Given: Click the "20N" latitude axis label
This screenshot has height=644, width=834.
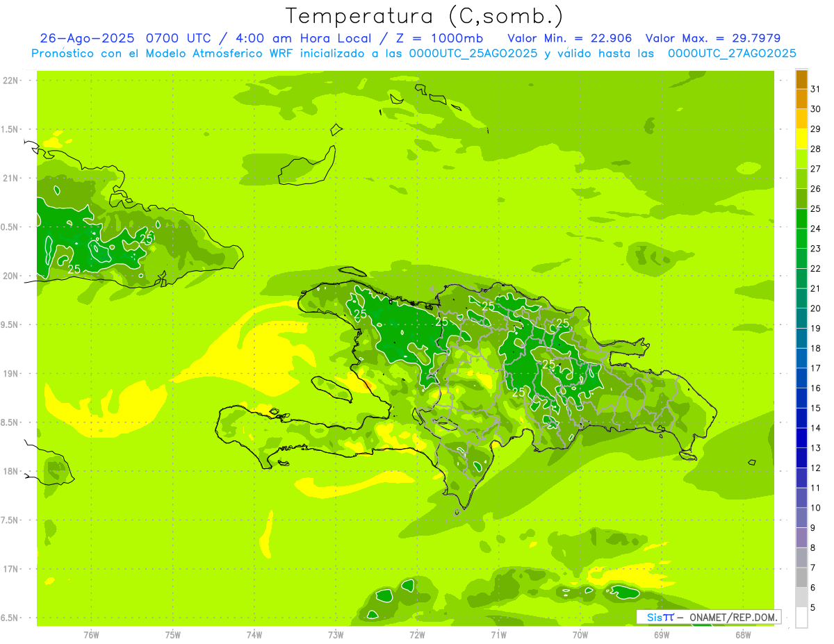Looking at the screenshot, I should point(10,276).
